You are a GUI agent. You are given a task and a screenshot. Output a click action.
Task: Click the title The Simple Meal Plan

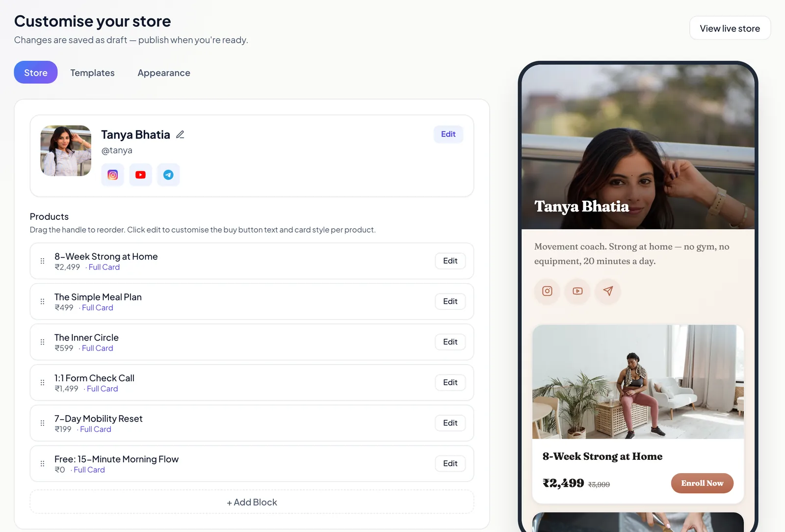click(x=98, y=297)
